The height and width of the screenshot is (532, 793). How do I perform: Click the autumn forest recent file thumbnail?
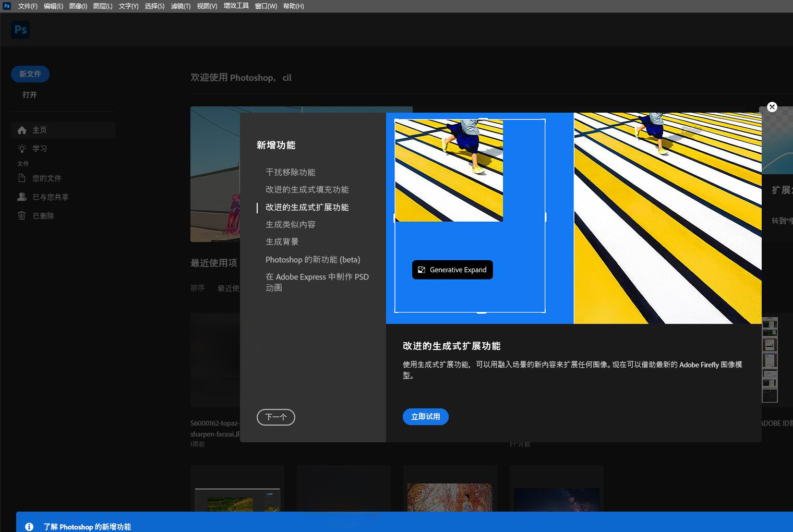point(450,497)
